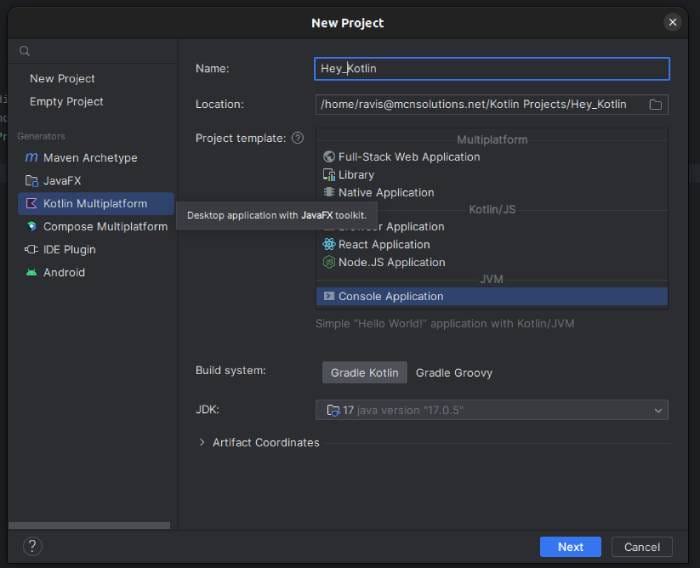Click the JDK folder icon in dropdown

[x=333, y=410]
